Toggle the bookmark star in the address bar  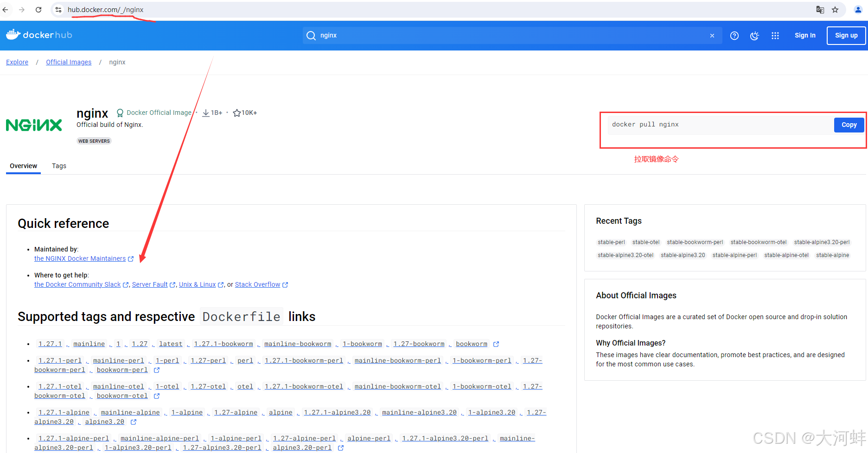pyautogui.click(x=835, y=9)
